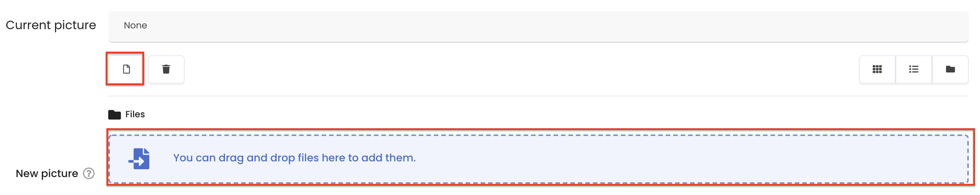This screenshot has width=980, height=195.
Task: Click the file picker button highlighted in red
Action: [125, 69]
